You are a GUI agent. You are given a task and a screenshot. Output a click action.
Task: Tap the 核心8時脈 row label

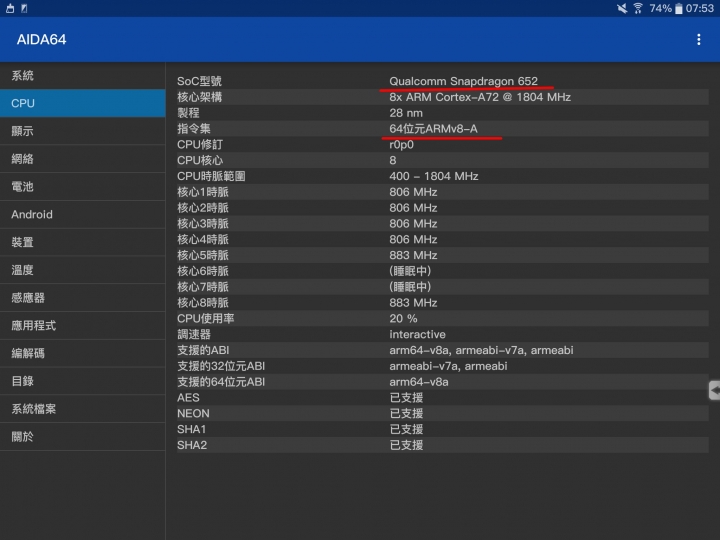click(202, 303)
